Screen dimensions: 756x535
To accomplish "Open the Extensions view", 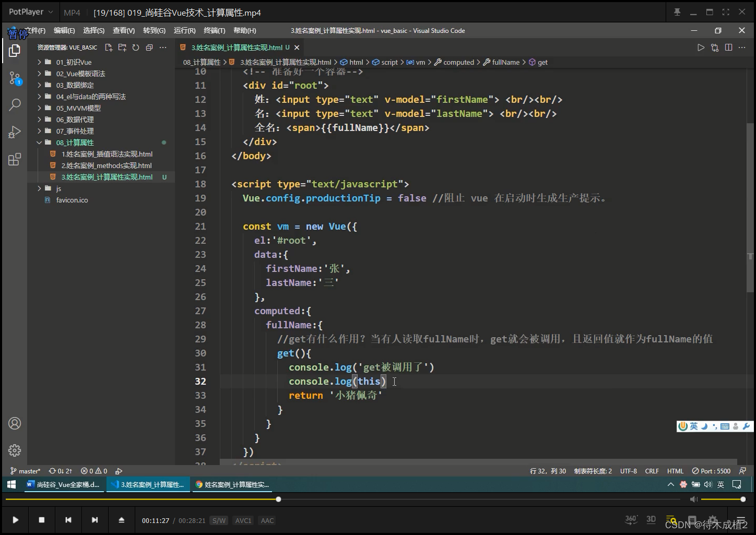I will (15, 159).
